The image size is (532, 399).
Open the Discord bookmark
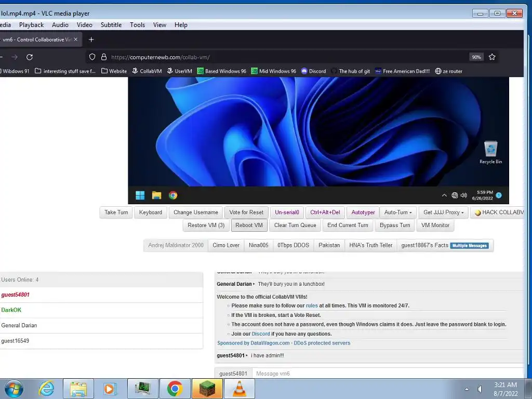(313, 71)
